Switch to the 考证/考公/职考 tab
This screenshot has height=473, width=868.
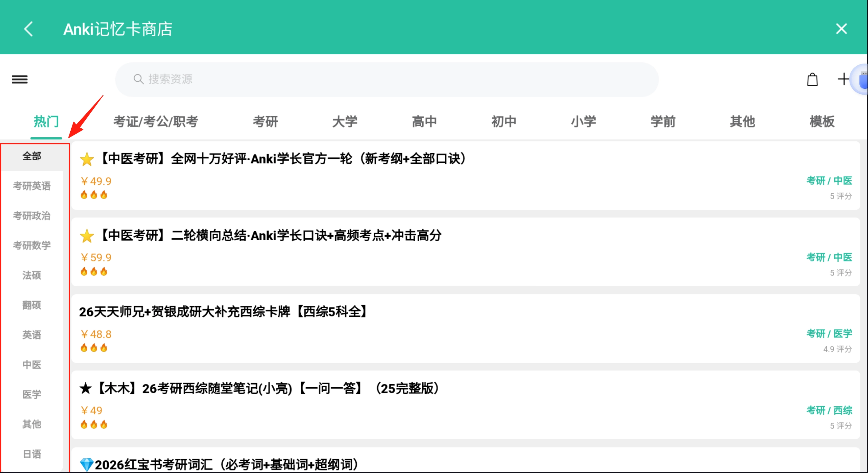156,122
